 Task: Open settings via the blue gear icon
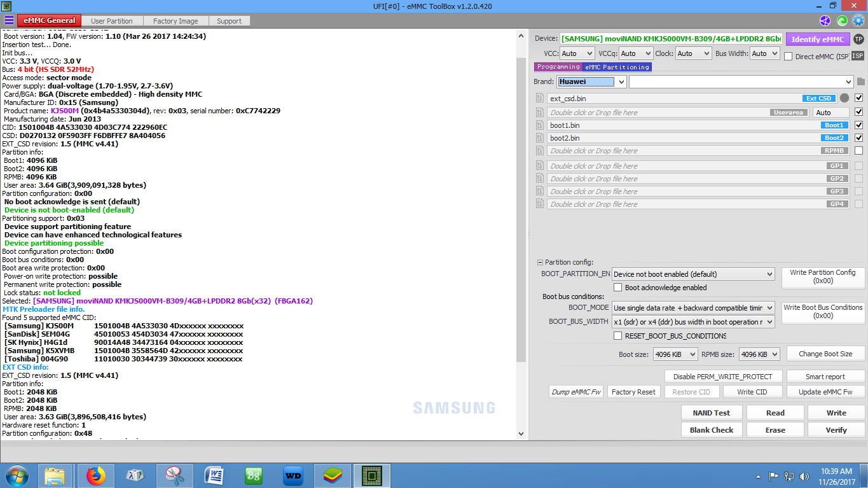(858, 21)
